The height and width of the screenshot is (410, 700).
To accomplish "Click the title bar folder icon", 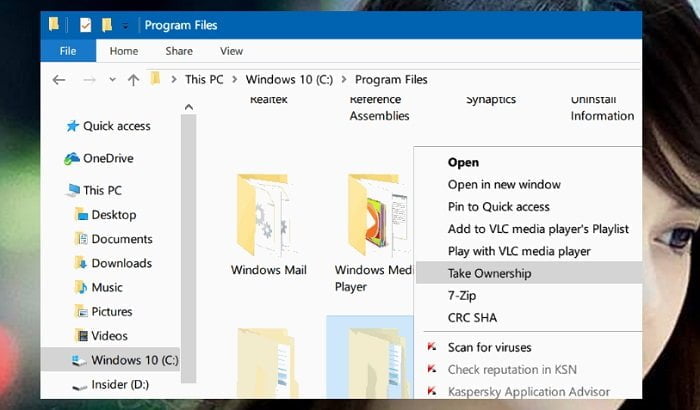I will point(54,24).
